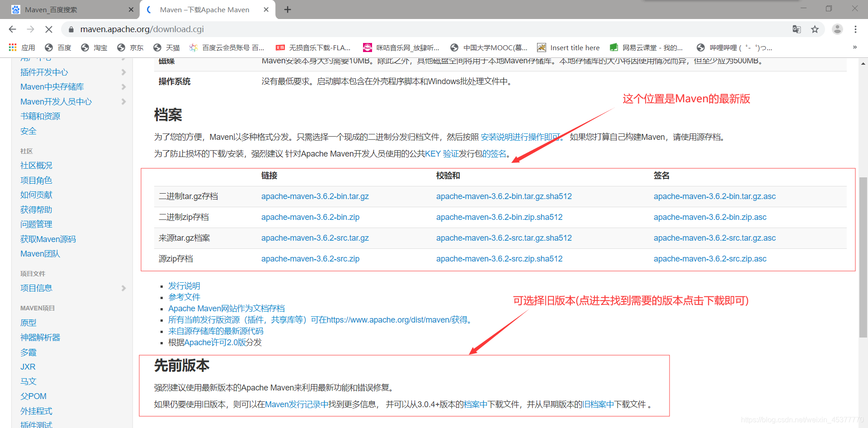Open the 无损音乐下载-FLA bookmark
Image resolution: width=868 pixels, height=428 pixels.
click(x=313, y=48)
